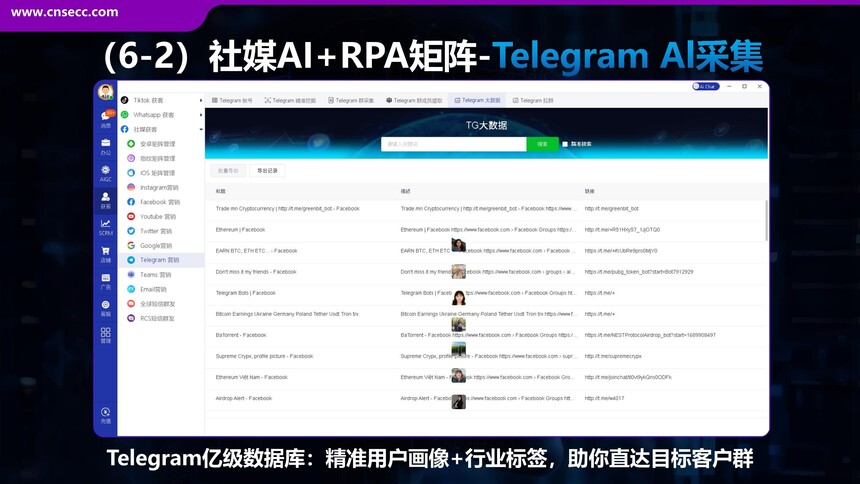Switch to the Telegram 账号 tab
The height and width of the screenshot is (484, 860).
[x=232, y=100]
